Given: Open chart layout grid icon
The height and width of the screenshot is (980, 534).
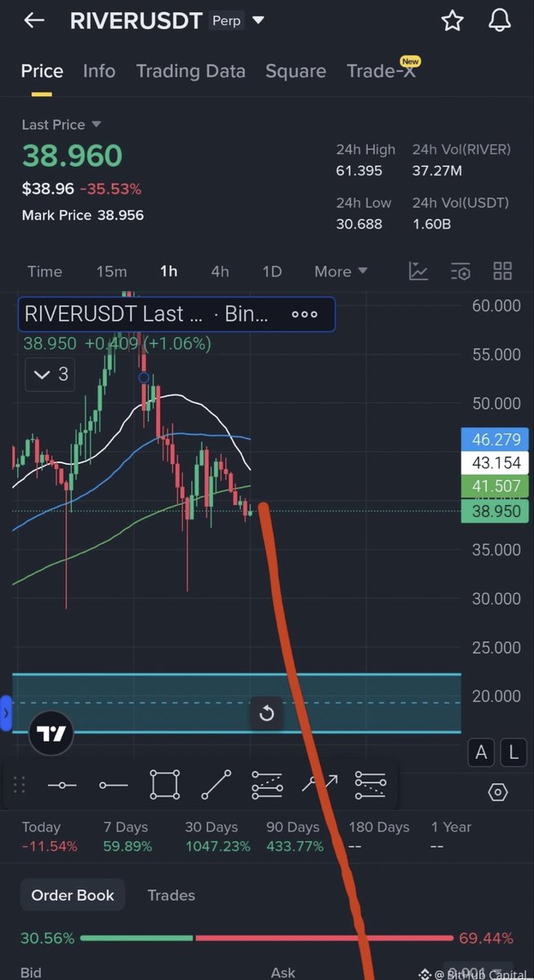Looking at the screenshot, I should click(502, 271).
